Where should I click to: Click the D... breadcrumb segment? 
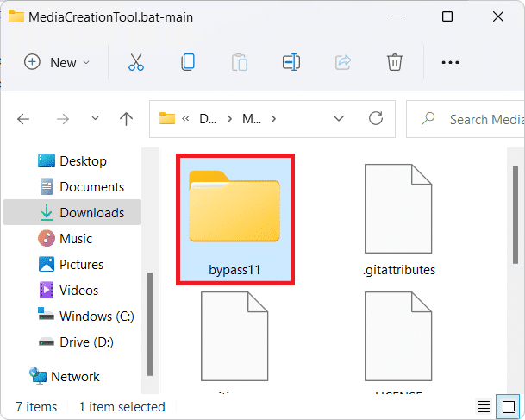pyautogui.click(x=208, y=119)
